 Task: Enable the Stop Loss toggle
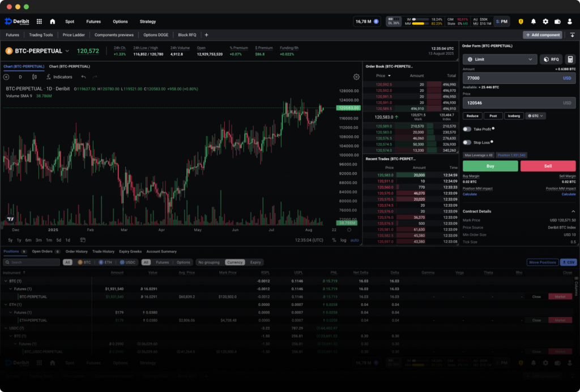468,143
